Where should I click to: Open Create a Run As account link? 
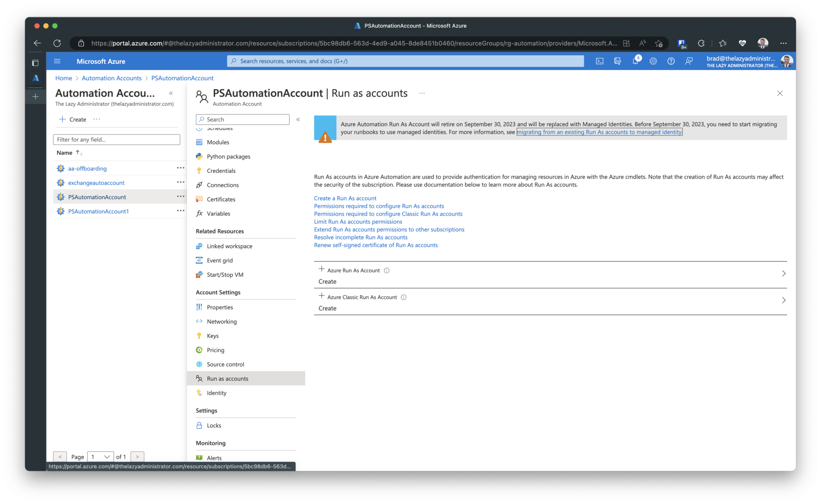point(345,198)
